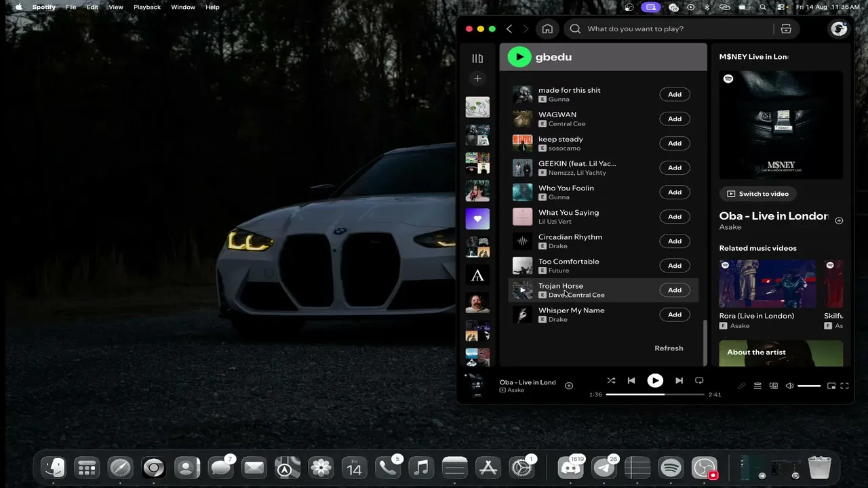This screenshot has width=868, height=488.
Task: Switch to video in Now Playing panel
Action: coord(757,194)
